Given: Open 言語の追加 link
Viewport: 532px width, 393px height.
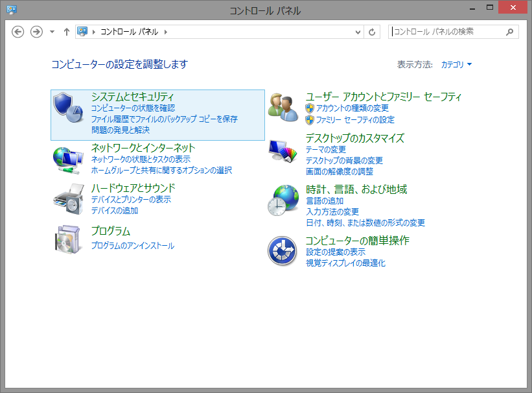Looking at the screenshot, I should (325, 201).
